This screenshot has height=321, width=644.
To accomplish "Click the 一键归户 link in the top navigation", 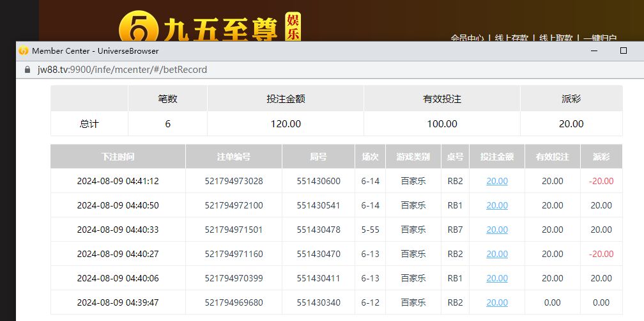I will point(599,38).
